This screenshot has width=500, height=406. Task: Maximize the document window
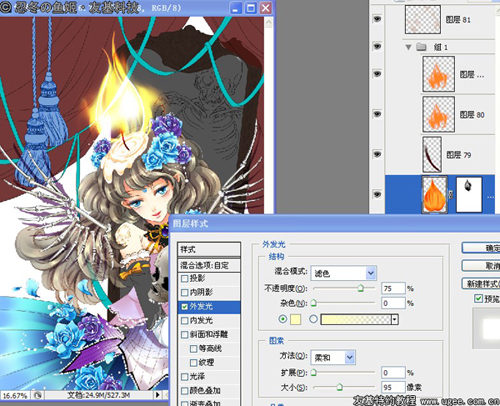point(250,8)
